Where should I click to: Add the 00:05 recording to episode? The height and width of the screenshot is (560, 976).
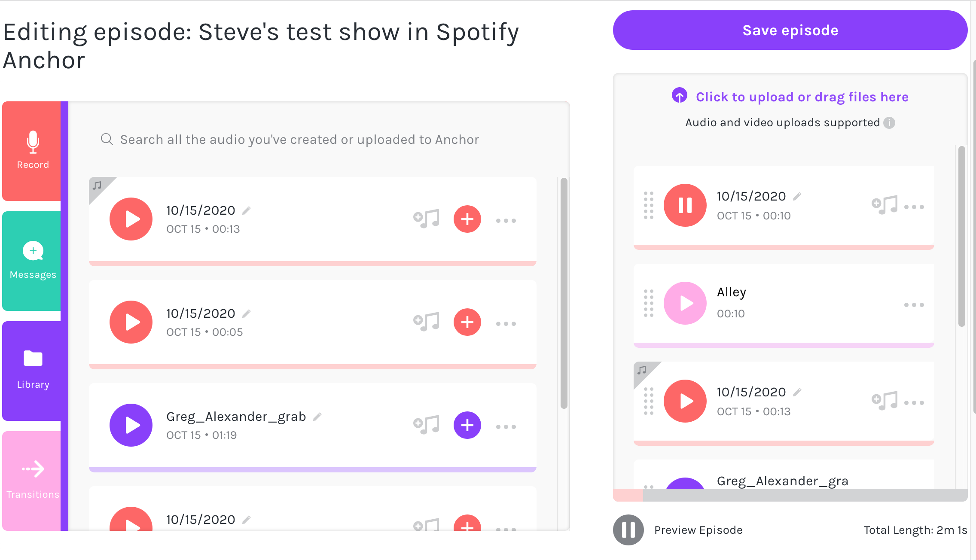point(467,322)
